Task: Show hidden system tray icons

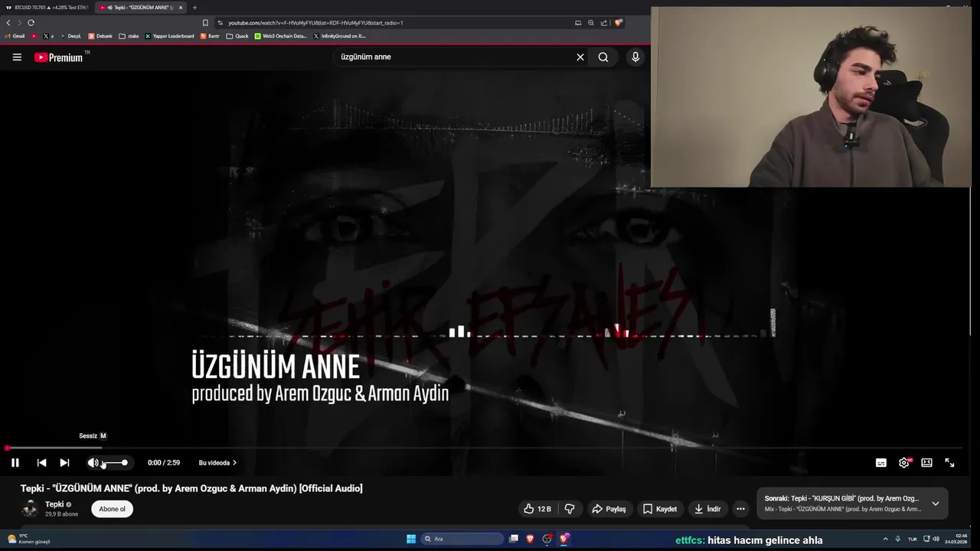Action: [x=886, y=539]
